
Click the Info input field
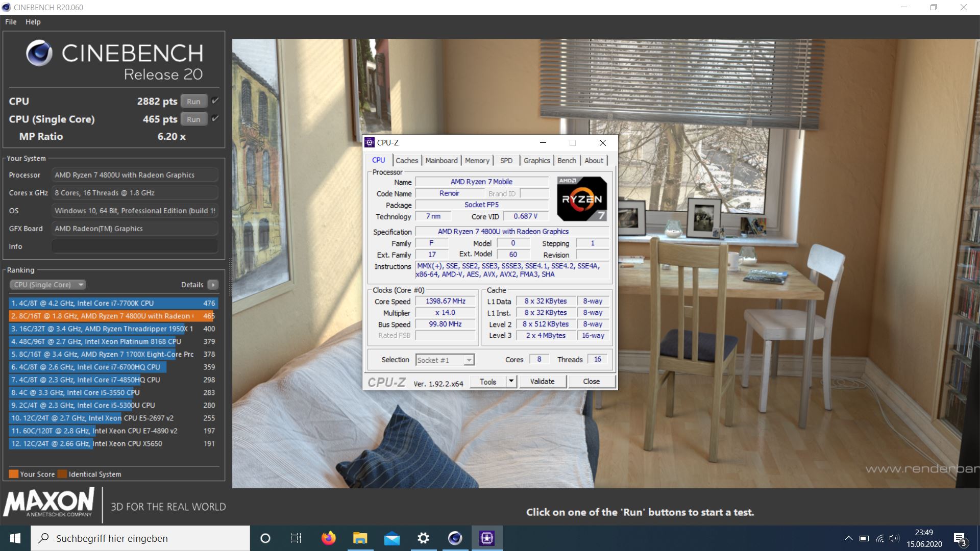(135, 246)
